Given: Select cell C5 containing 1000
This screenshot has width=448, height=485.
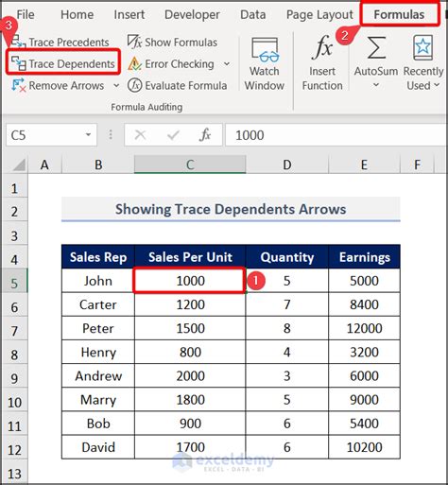Looking at the screenshot, I should [190, 281].
